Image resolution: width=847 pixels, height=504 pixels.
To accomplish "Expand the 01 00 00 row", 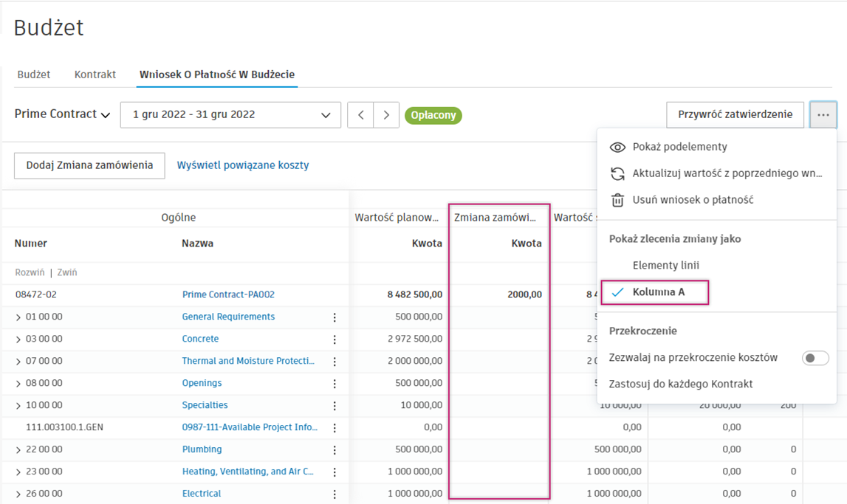I will pos(18,317).
